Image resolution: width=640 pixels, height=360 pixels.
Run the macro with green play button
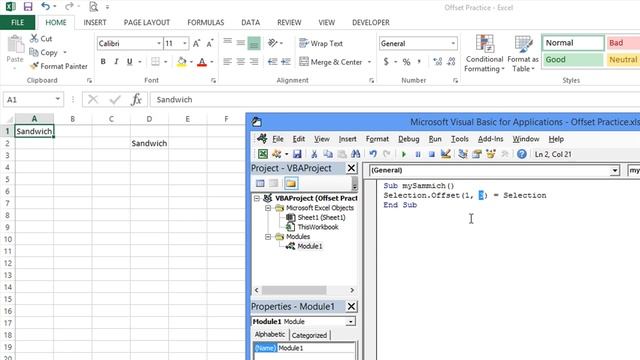click(x=404, y=154)
